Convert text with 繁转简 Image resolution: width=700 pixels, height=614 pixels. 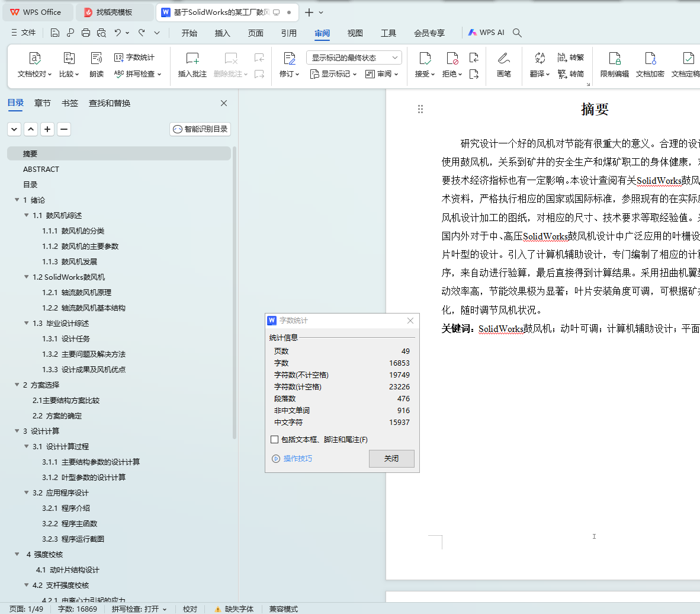570,73
